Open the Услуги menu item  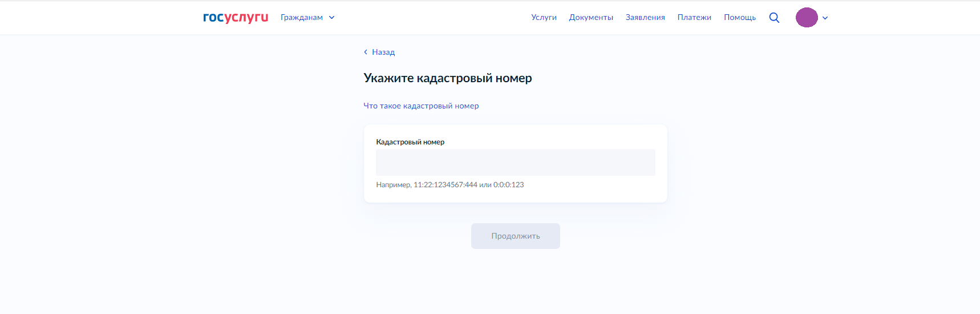point(544,18)
